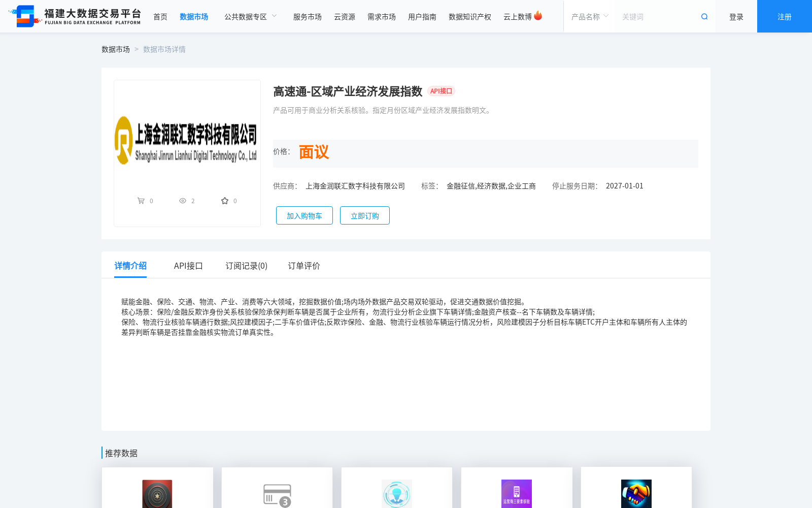Open the handshake recommended data thumbnail
Image resolution: width=812 pixels, height=508 pixels.
(x=636, y=494)
